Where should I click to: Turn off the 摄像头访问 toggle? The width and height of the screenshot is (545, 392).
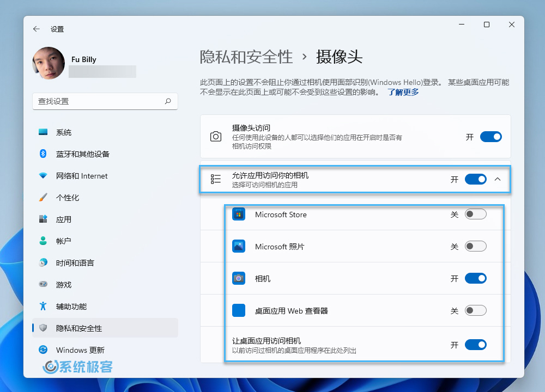coord(491,137)
